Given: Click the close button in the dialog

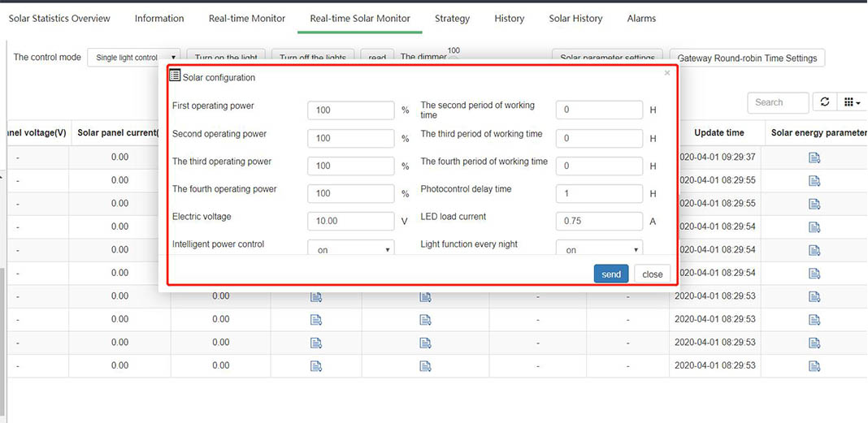Looking at the screenshot, I should pyautogui.click(x=652, y=274).
